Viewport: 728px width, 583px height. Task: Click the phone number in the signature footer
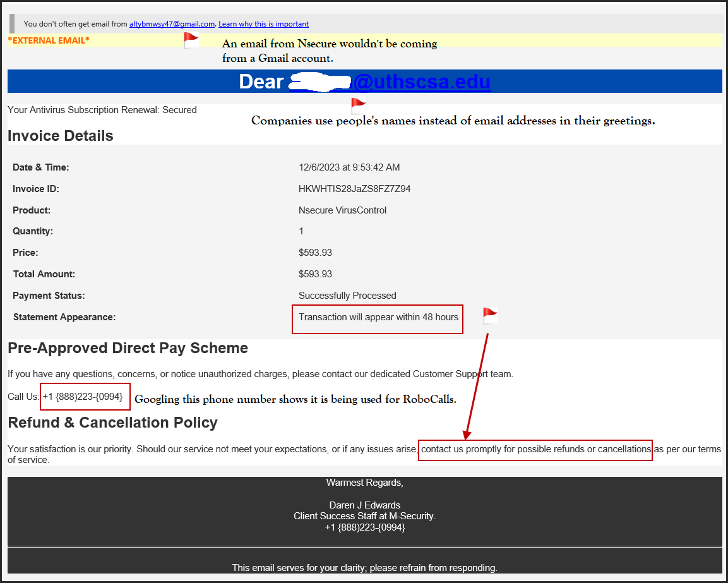pos(364,527)
